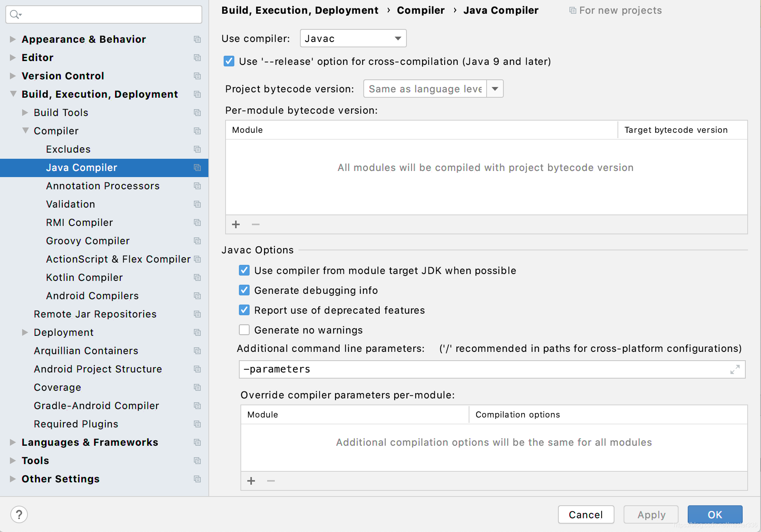Click project-level icon beside Other Settings
The height and width of the screenshot is (532, 761).
[x=197, y=479]
